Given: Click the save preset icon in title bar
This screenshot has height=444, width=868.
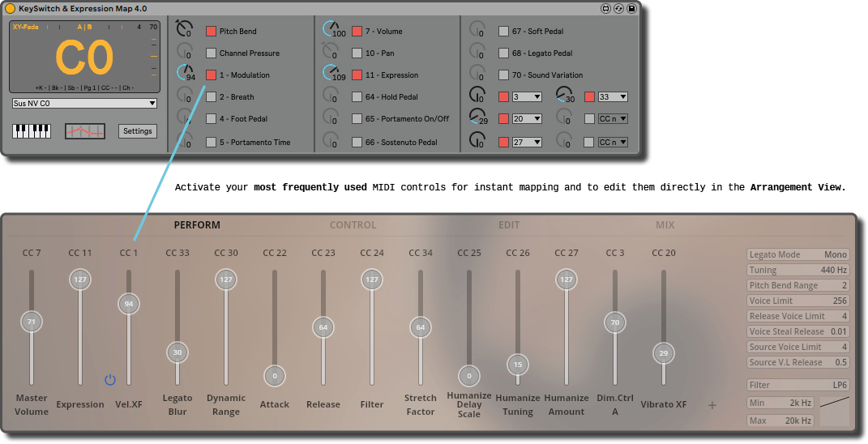Looking at the screenshot, I should click(x=631, y=8).
